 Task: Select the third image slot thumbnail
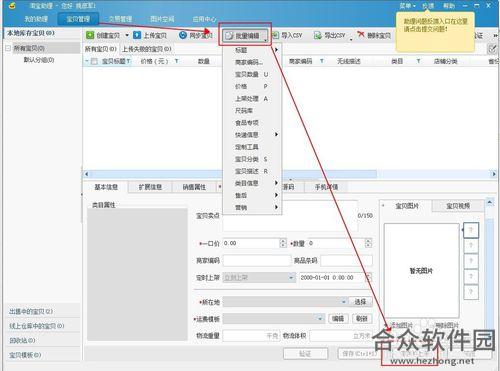471,260
